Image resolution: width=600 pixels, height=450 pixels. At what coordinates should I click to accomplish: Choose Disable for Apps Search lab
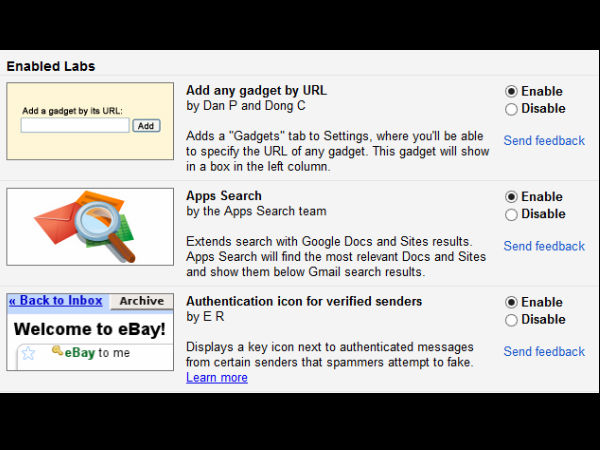511,214
